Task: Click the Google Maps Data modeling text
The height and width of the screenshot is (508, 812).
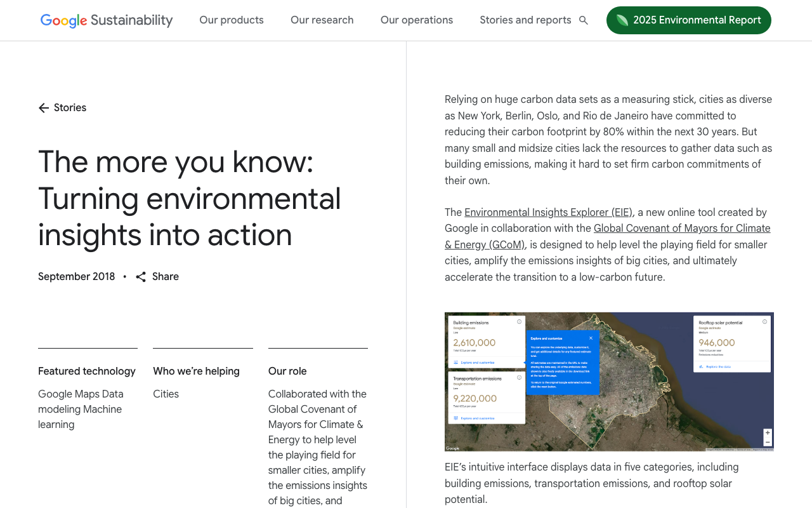Action: click(x=81, y=410)
